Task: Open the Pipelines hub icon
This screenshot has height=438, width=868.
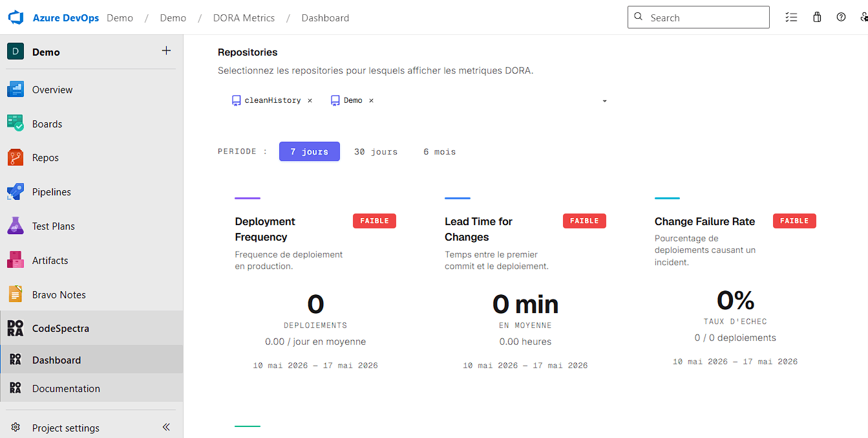Action: tap(16, 192)
